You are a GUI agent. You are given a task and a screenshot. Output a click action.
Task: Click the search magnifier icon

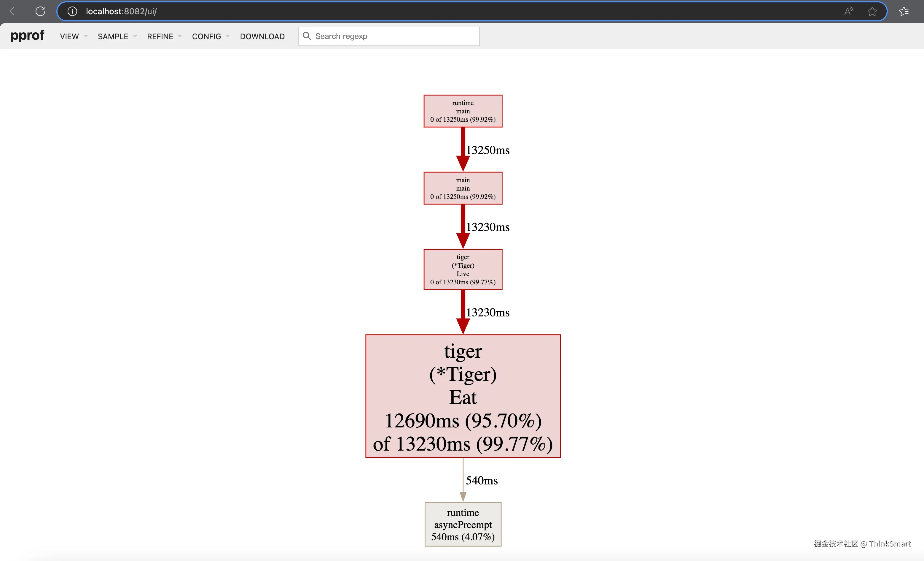pyautogui.click(x=307, y=36)
